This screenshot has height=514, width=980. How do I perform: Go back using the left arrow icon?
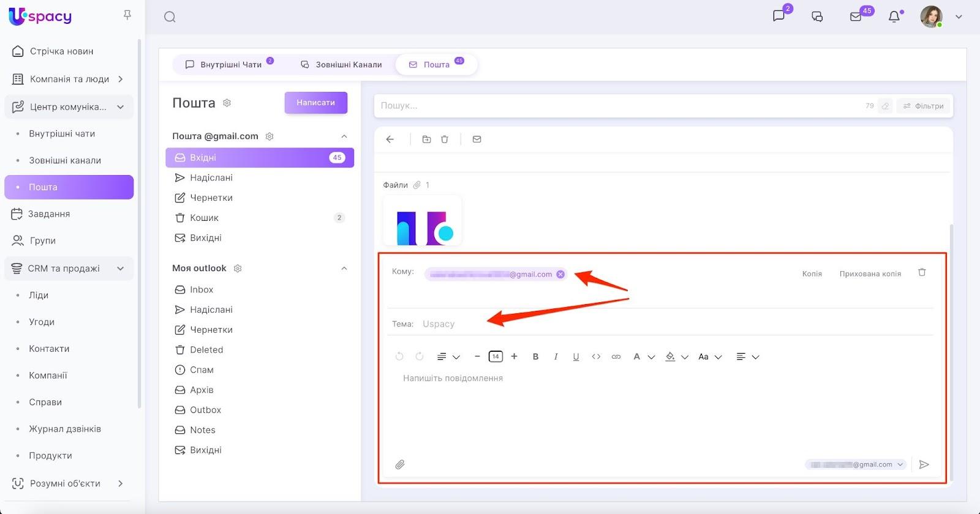[x=390, y=140]
